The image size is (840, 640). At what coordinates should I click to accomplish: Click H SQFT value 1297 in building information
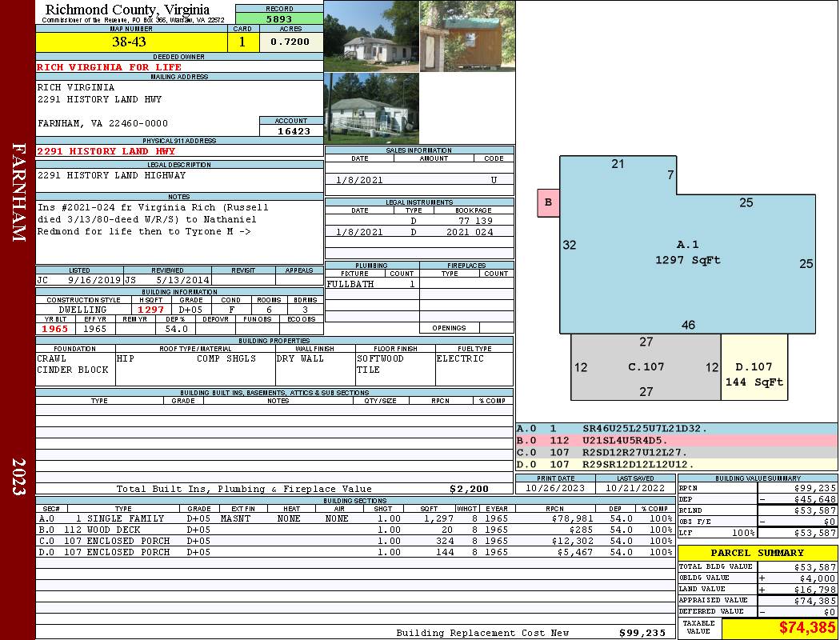point(151,310)
